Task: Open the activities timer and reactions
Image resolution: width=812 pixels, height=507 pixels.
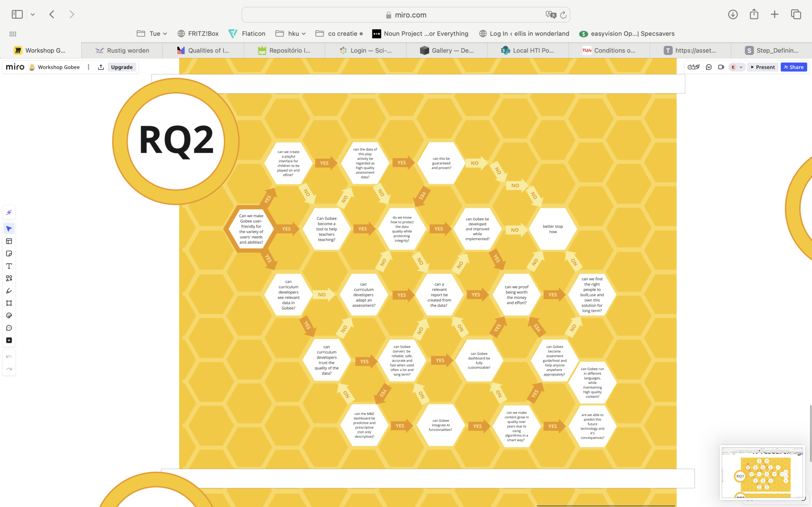Action: pyautogui.click(x=693, y=67)
